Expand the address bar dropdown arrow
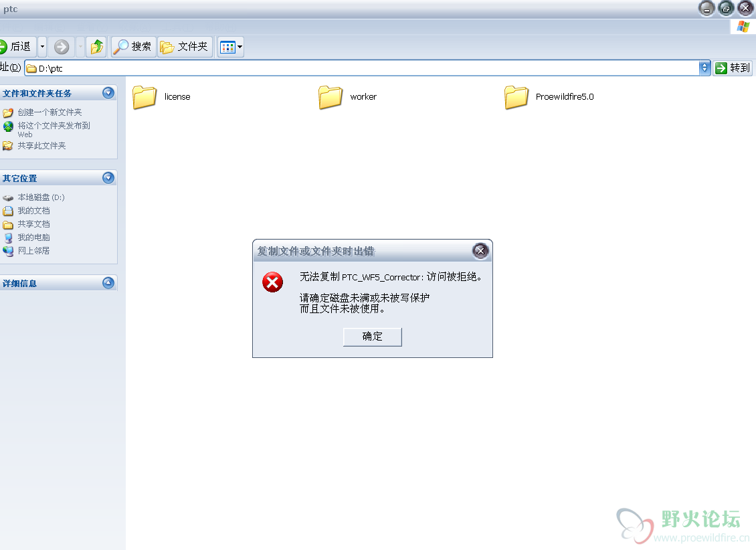This screenshot has width=756, height=550. pos(704,68)
